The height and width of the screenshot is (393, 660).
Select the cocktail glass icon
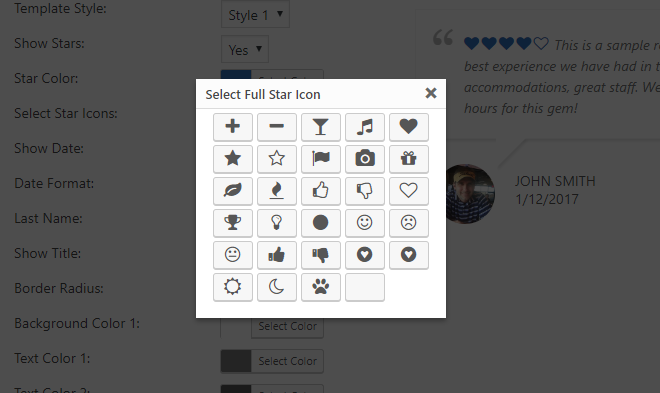coord(320,127)
